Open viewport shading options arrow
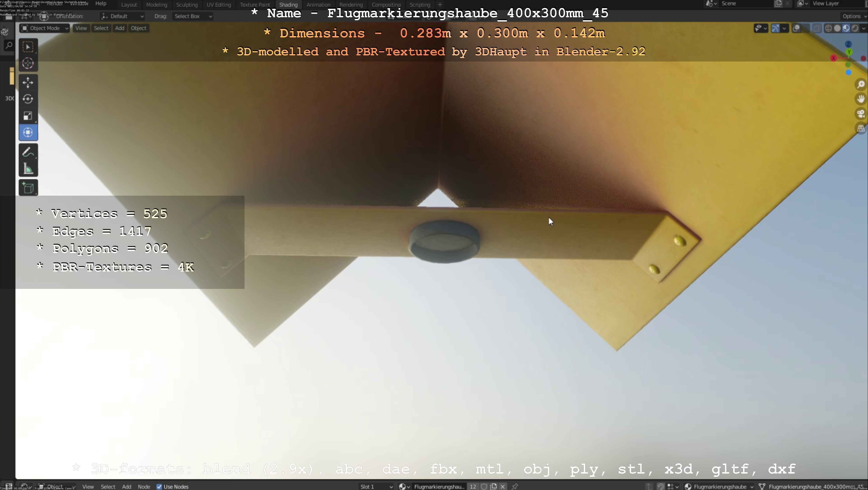The height and width of the screenshot is (490, 868). (x=864, y=28)
